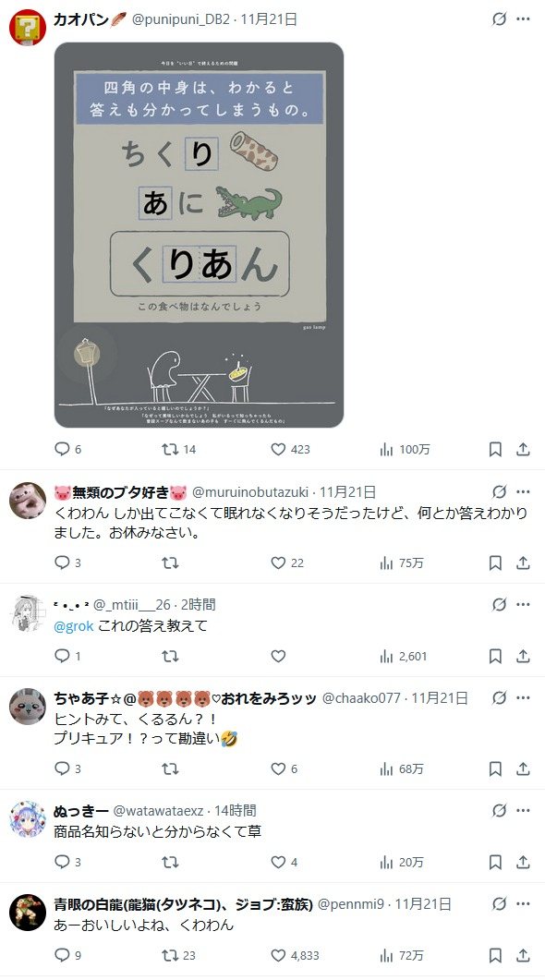
Task: View analytics for the @_mtiii___26 reply
Action: (x=404, y=656)
